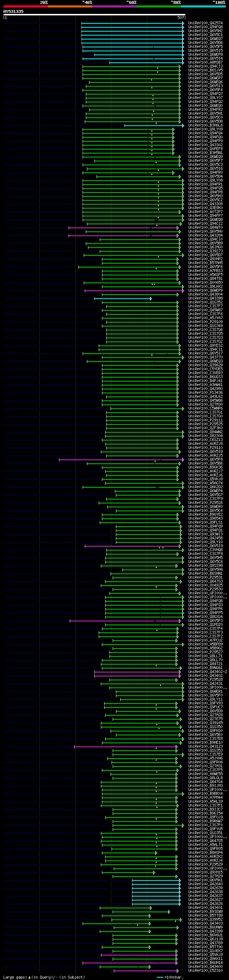Click the UniRef100_Q94CI3 label

(205, 66)
